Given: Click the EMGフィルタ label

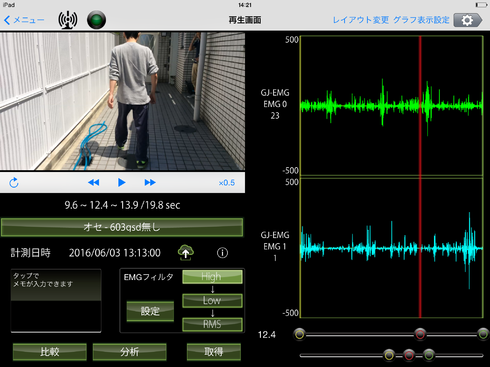Looking at the screenshot, I should (x=148, y=277).
